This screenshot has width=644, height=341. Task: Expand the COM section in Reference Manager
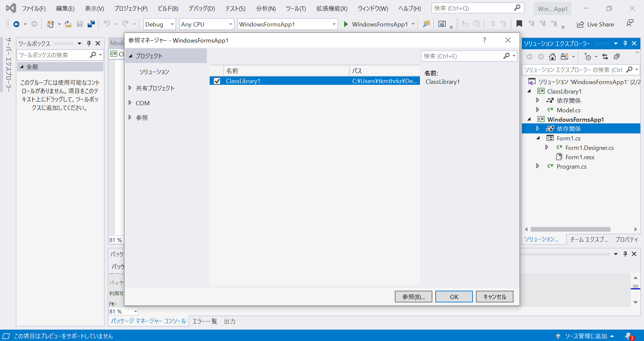(130, 103)
